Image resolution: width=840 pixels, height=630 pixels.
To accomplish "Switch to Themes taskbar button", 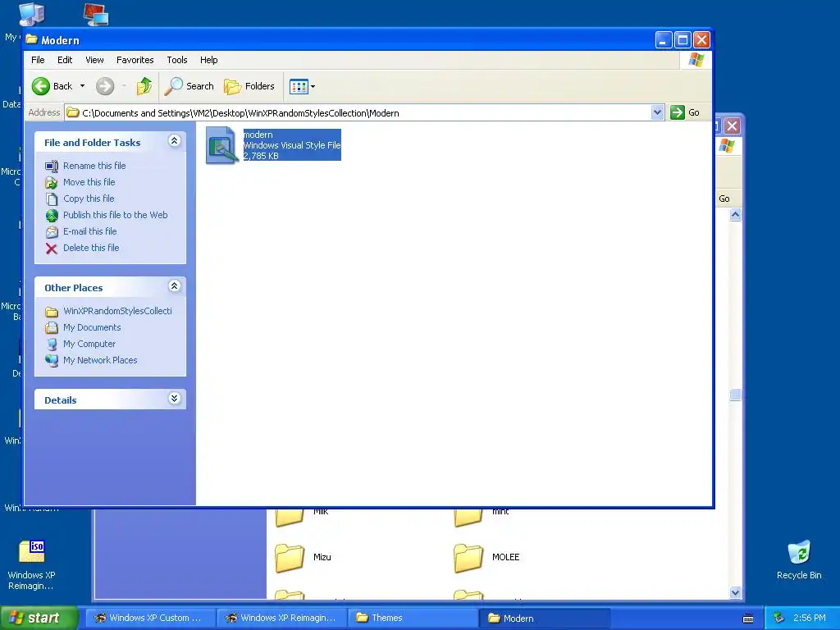I will [x=413, y=619].
